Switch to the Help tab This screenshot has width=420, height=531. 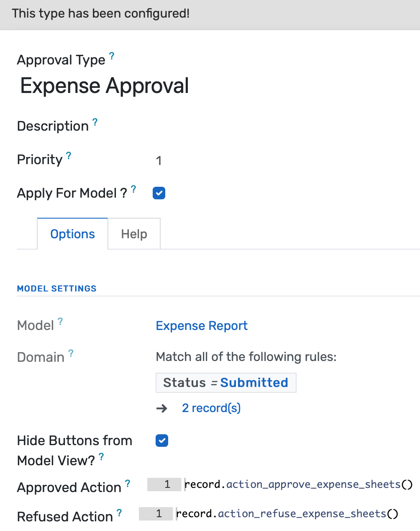[x=134, y=234]
